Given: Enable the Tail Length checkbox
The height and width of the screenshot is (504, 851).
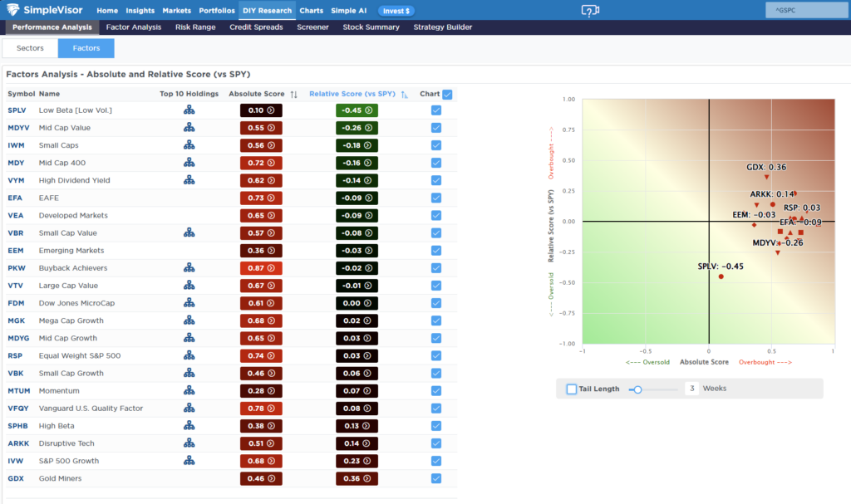Looking at the screenshot, I should (572, 389).
